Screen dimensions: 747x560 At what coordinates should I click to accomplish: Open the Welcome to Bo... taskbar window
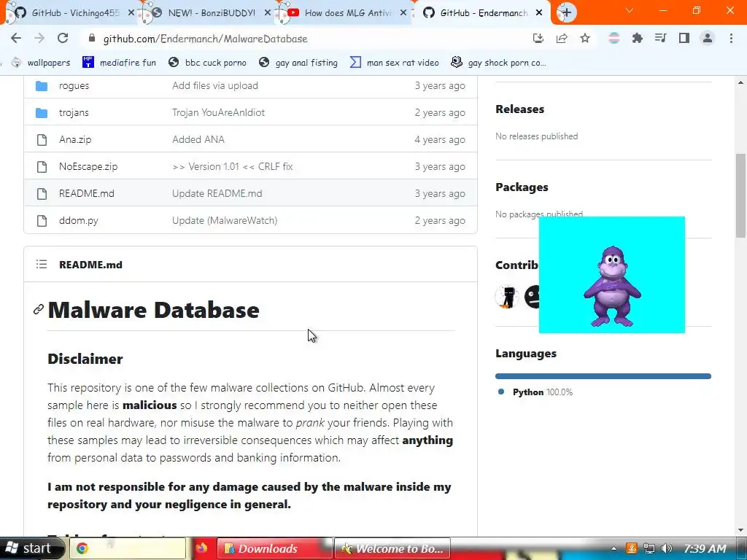point(392,548)
